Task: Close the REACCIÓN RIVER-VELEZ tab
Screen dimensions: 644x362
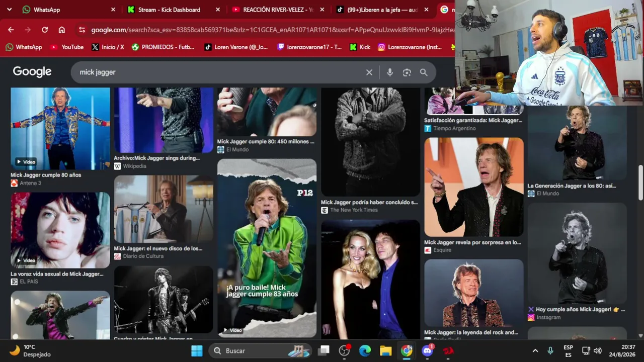Action: [x=322, y=10]
